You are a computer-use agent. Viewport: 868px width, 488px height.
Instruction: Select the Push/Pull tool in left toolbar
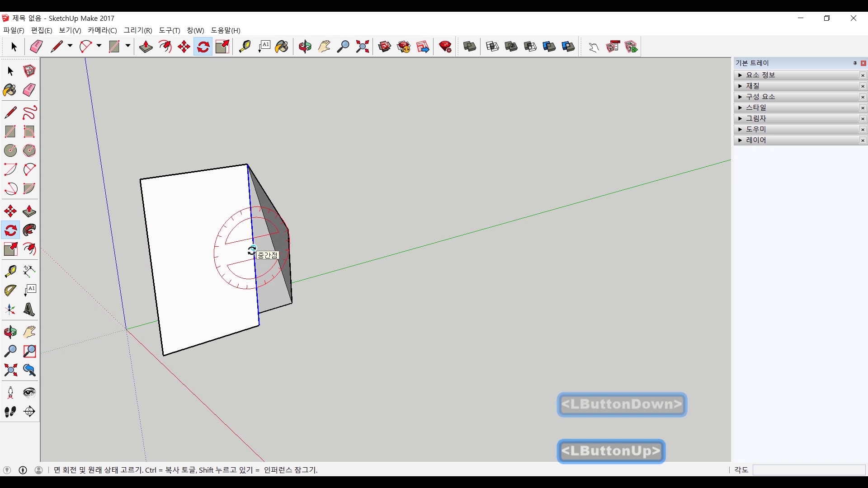pos(29,211)
